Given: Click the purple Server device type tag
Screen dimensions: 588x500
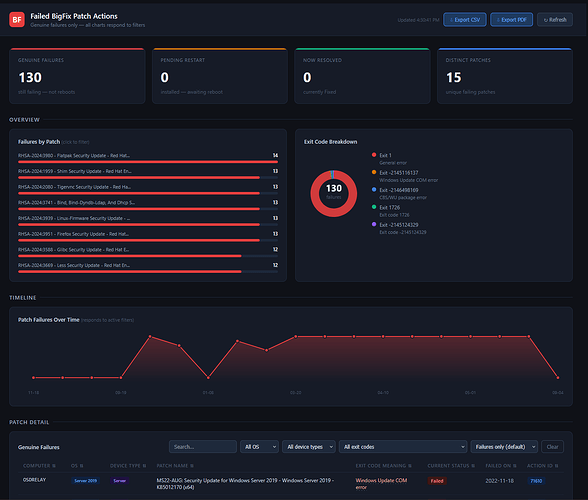Looking at the screenshot, I should click(120, 480).
